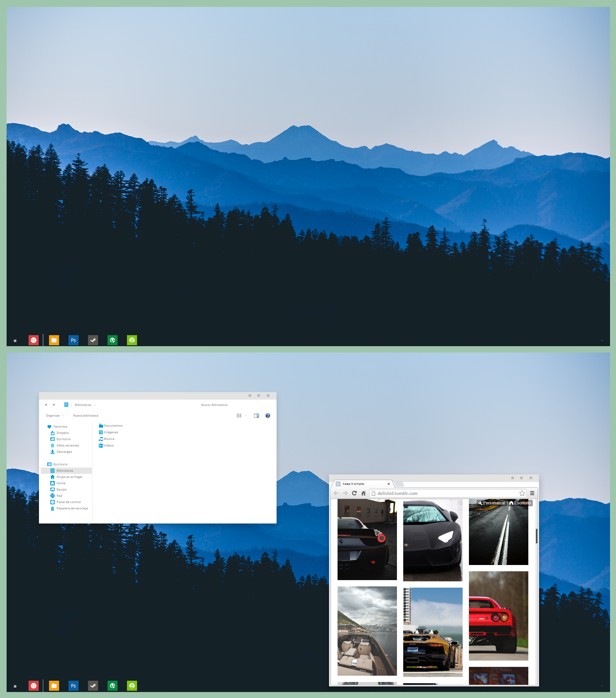Open the Descargas folder in the sidebar

[63, 451]
